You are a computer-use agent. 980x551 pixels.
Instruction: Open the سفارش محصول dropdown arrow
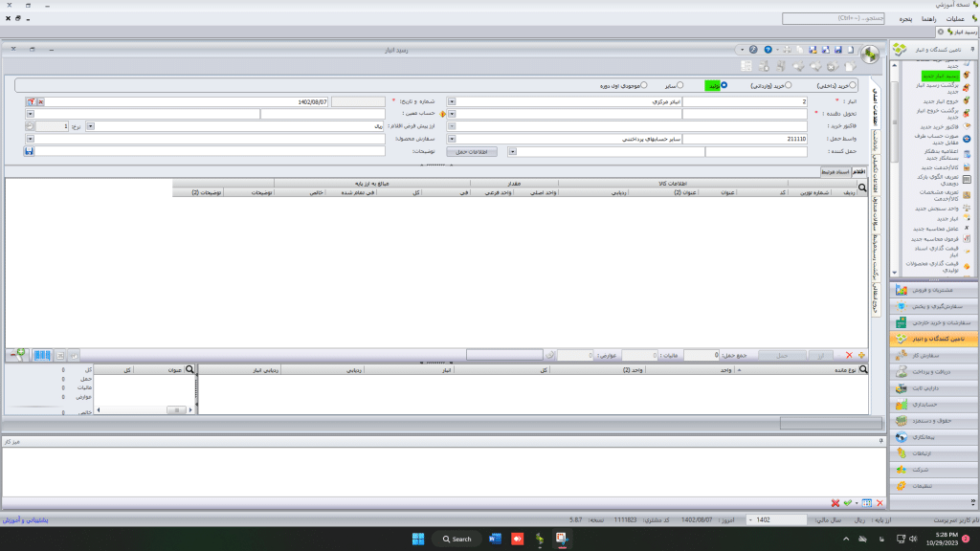coord(30,139)
